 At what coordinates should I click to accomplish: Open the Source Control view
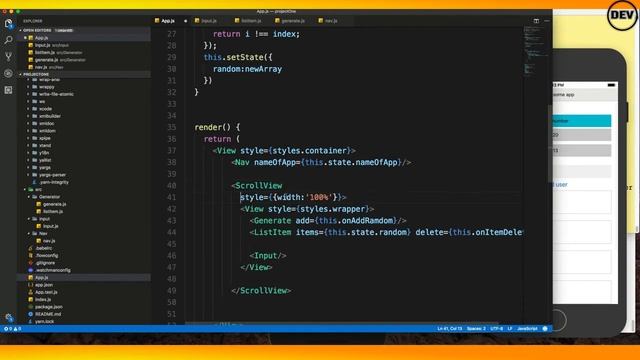(x=8, y=57)
